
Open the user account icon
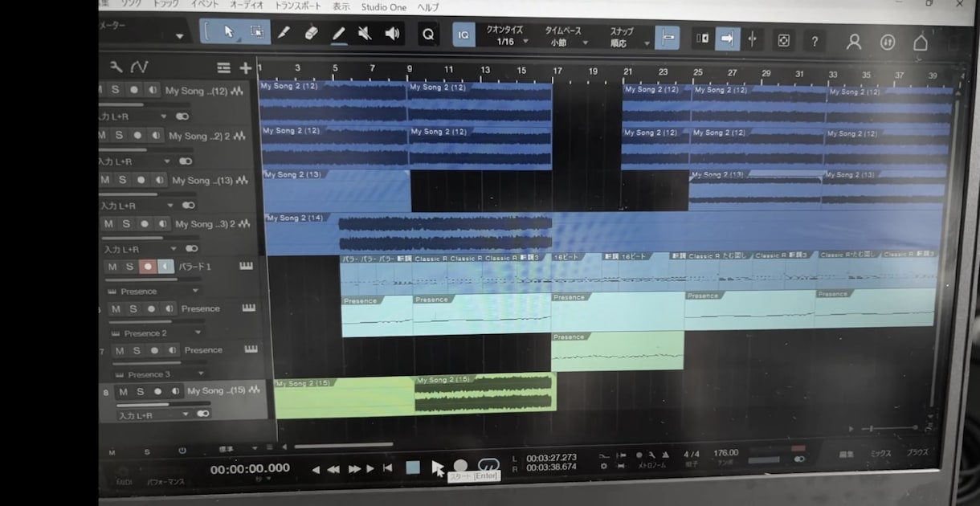coord(854,42)
